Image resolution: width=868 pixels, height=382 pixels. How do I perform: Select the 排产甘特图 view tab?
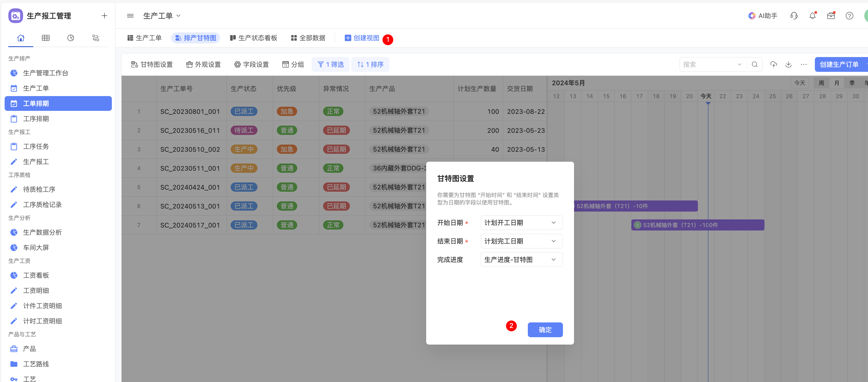tap(196, 38)
